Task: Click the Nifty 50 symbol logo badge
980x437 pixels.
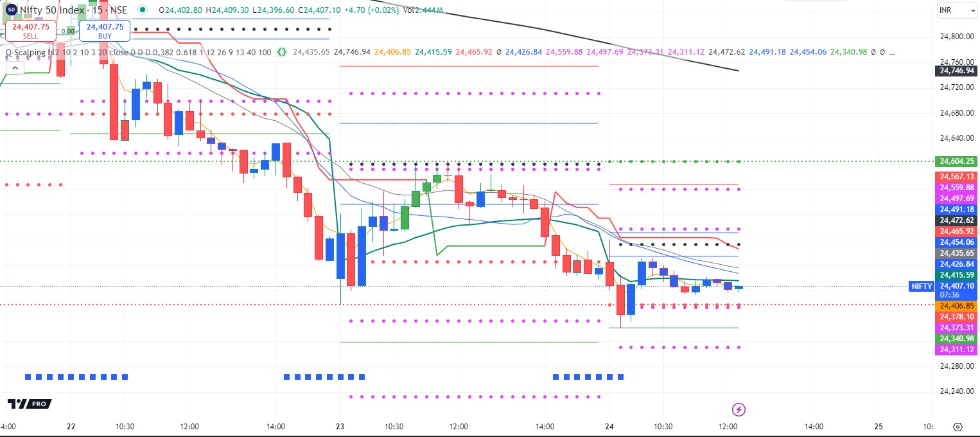Action: click(11, 10)
